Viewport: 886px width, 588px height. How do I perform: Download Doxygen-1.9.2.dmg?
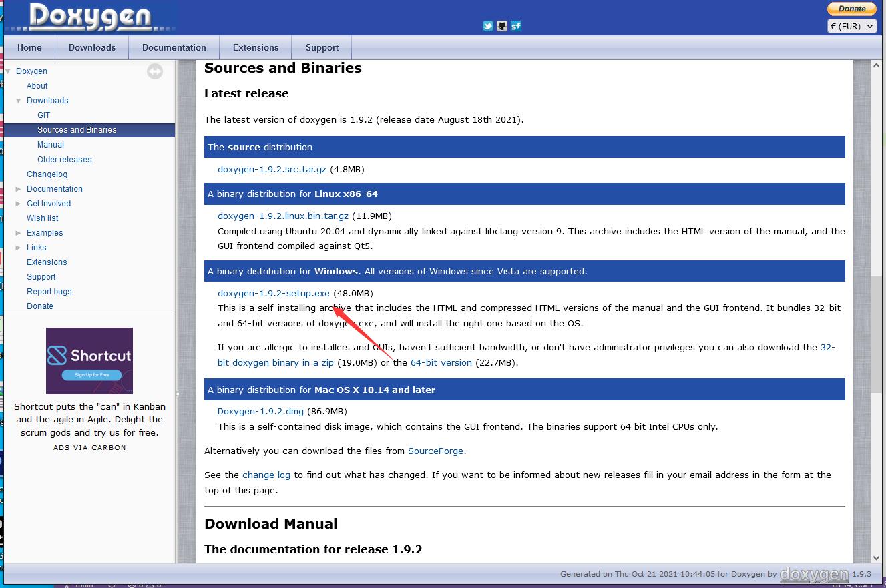260,411
